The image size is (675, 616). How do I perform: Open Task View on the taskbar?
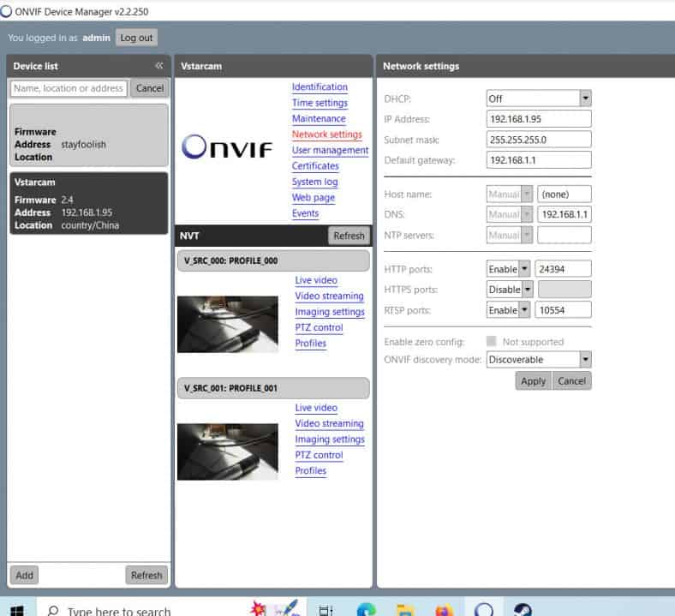(326, 610)
